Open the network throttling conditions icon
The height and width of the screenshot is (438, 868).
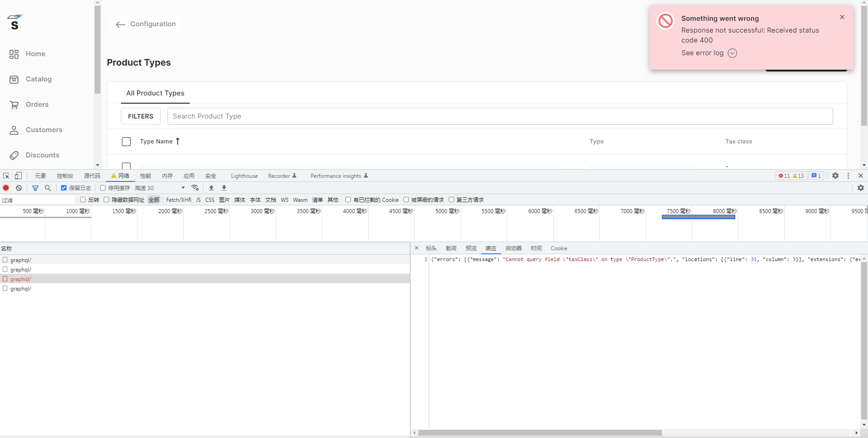pos(195,188)
